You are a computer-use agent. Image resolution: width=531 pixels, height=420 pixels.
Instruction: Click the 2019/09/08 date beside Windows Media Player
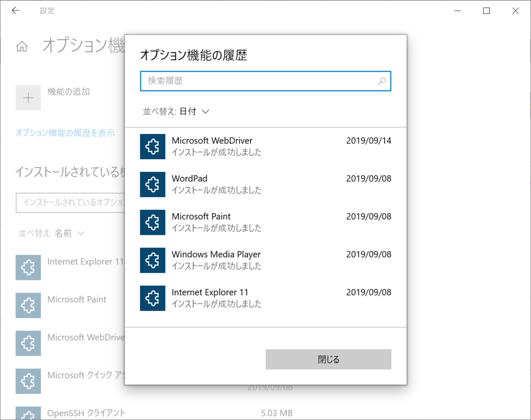click(x=369, y=255)
